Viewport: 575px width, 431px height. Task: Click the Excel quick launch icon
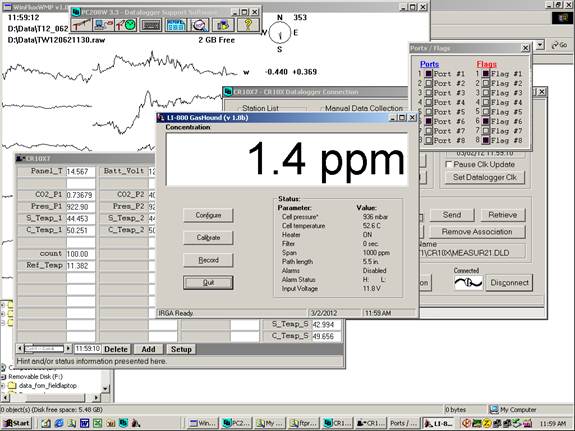pos(97,423)
